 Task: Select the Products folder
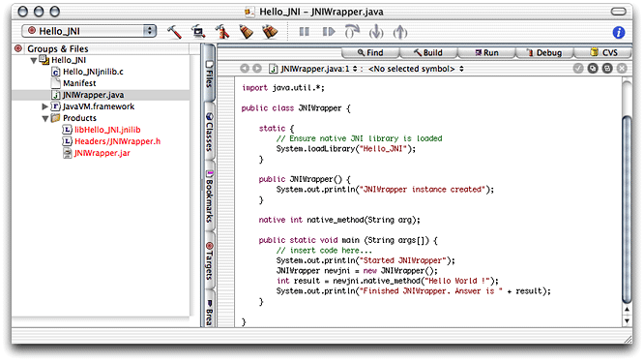pyautogui.click(x=79, y=118)
